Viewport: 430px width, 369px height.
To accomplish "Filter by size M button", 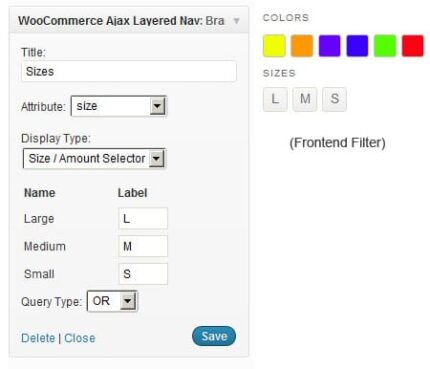I will tap(305, 99).
